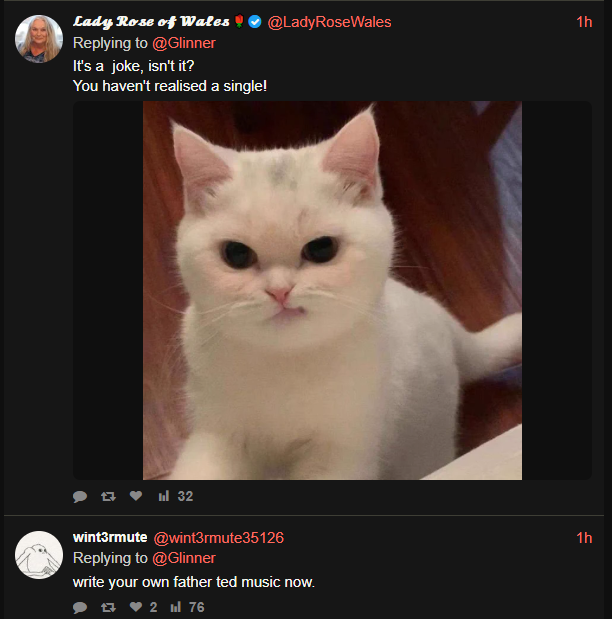
Task: Open wint3rmute bird avatar
Action: tap(39, 554)
